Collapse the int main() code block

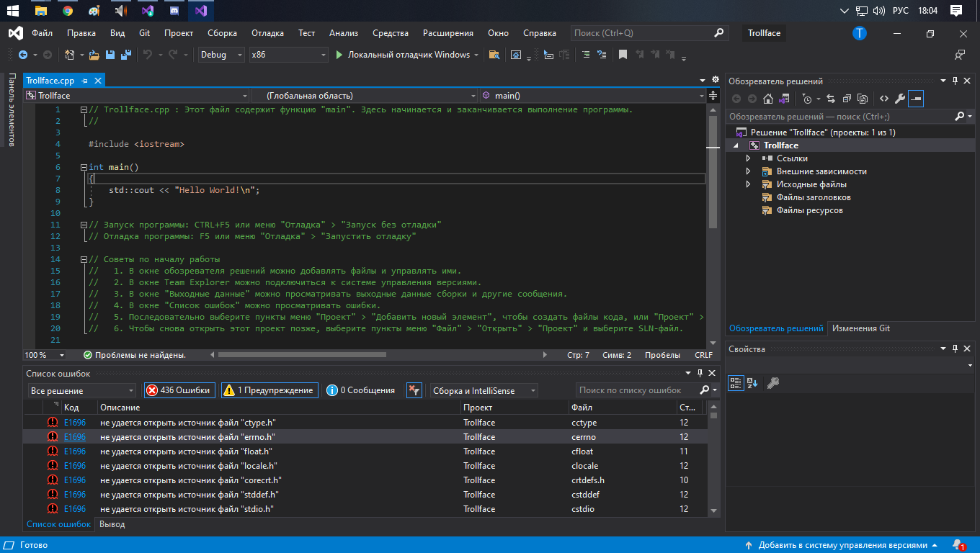(84, 167)
